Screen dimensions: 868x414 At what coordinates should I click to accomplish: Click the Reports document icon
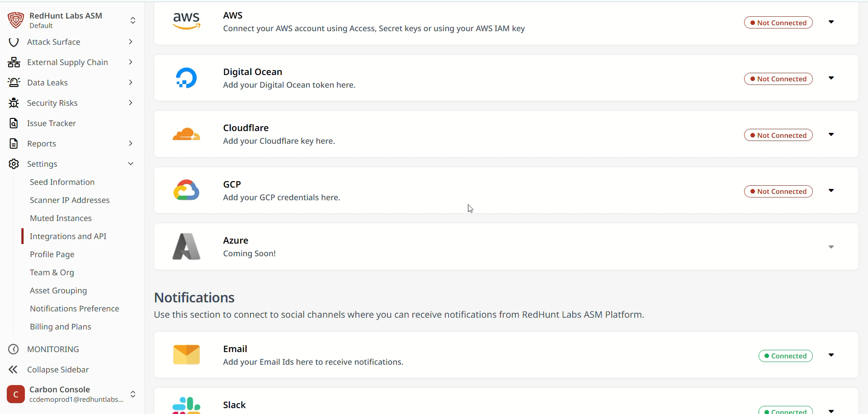14,144
